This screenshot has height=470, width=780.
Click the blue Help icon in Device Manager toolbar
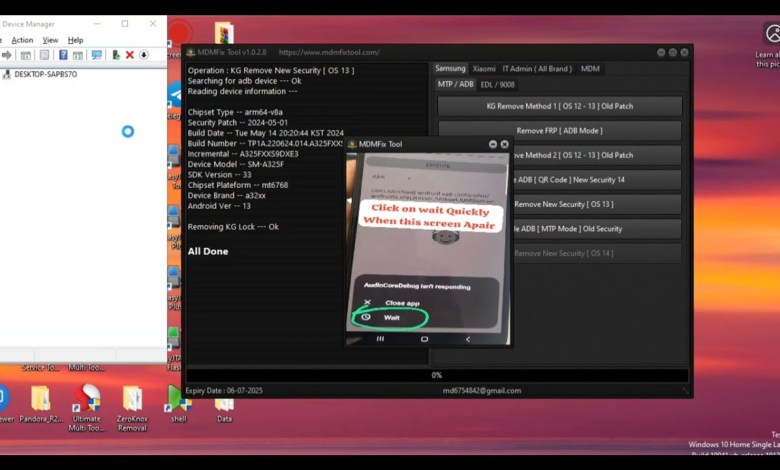click(63, 55)
